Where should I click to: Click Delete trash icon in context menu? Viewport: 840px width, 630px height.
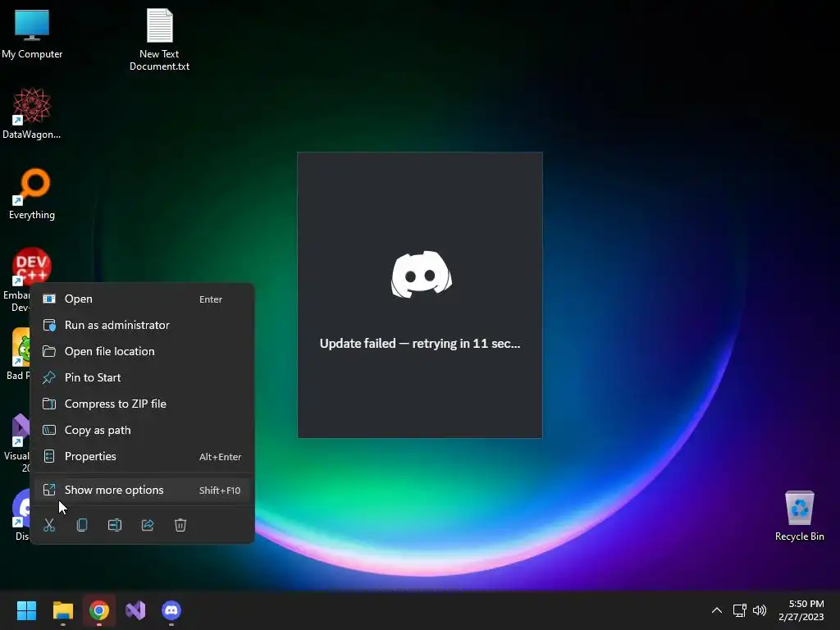(x=180, y=525)
